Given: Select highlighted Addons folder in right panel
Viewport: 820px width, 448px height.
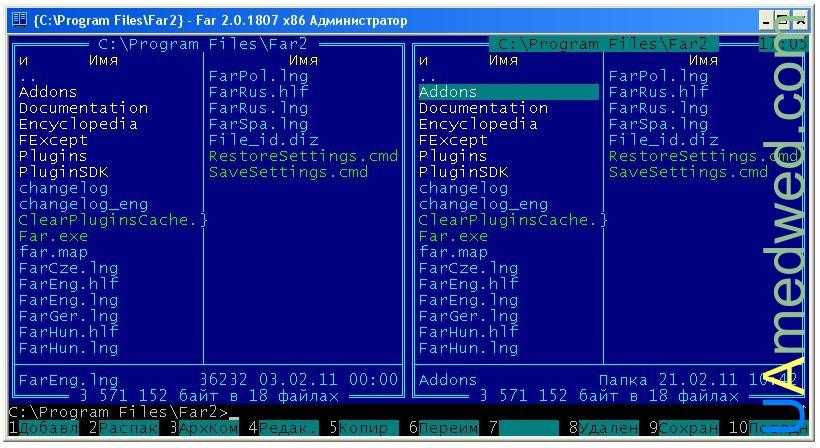Looking at the screenshot, I should coord(448,92).
